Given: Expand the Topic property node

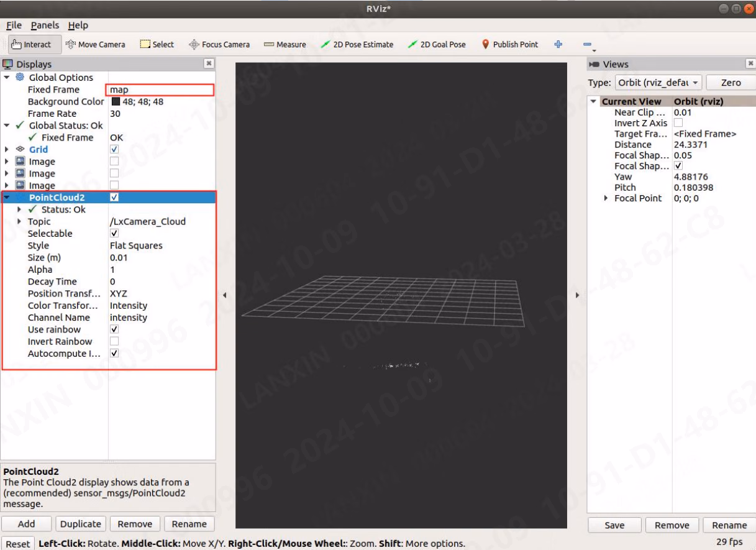Looking at the screenshot, I should [19, 221].
